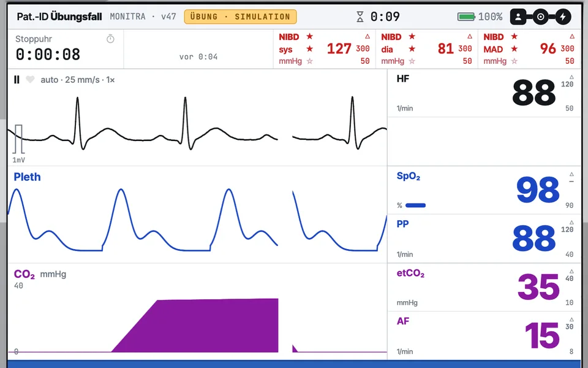Click the alarm triangle in the etCO₂ tile
The image size is (588, 368).
[x=571, y=271]
